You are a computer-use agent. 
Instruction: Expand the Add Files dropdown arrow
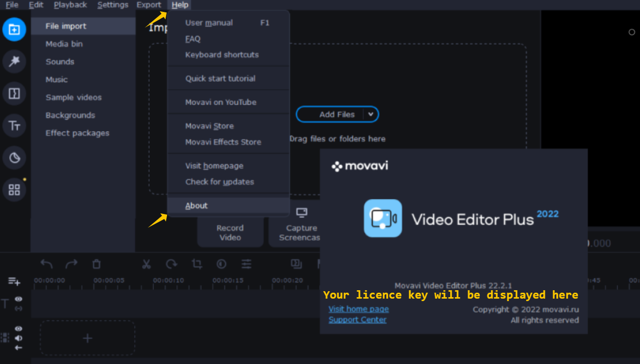click(x=371, y=114)
